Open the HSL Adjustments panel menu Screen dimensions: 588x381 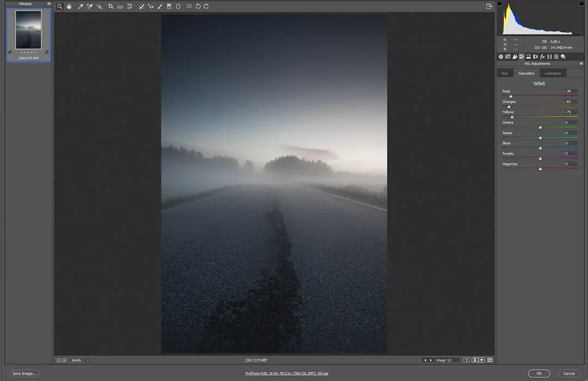coord(581,63)
